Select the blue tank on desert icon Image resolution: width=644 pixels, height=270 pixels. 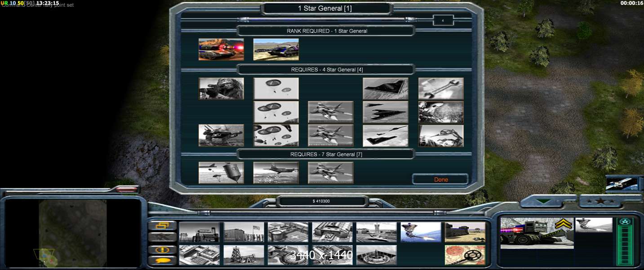click(276, 49)
